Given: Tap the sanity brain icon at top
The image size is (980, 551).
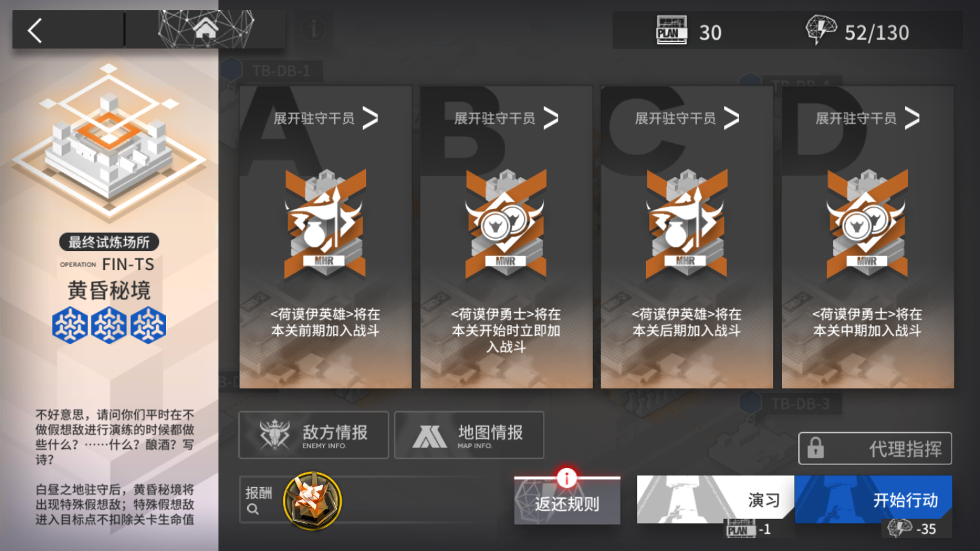Looking at the screenshot, I should (821, 30).
